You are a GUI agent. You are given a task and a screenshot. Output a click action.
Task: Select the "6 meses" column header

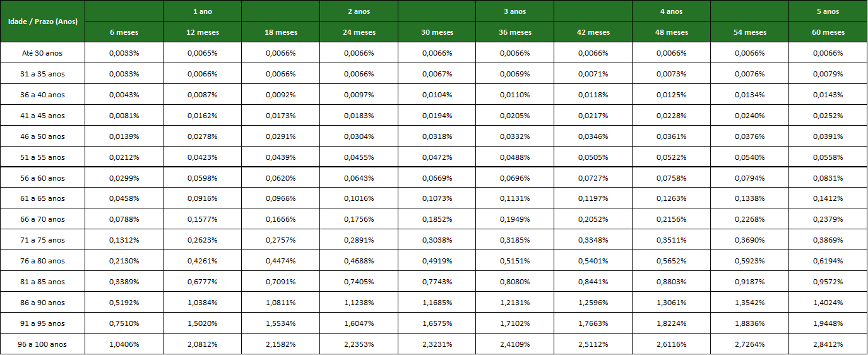click(124, 32)
